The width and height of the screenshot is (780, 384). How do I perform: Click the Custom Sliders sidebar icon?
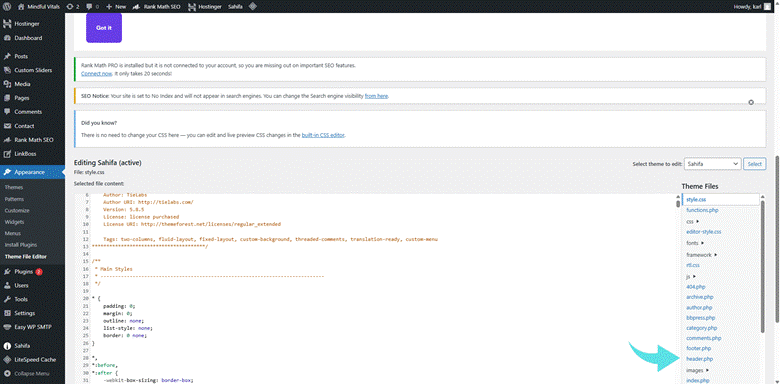tap(7, 70)
